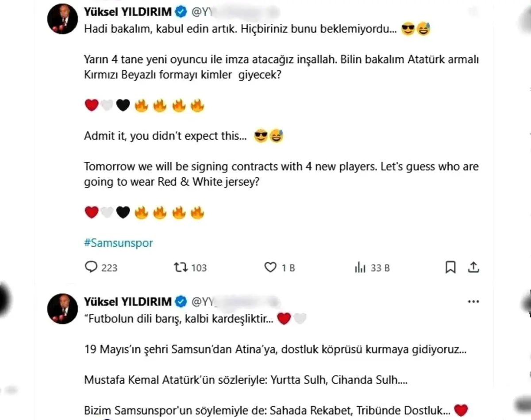Like the first tweet via the heart icon

270,267
